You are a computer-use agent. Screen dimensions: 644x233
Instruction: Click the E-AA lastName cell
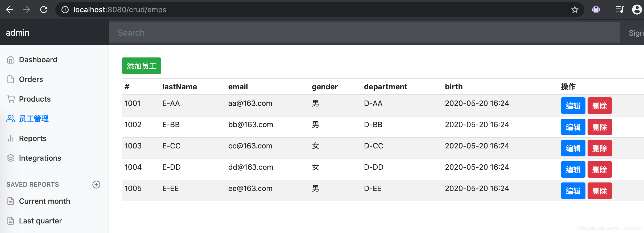[x=171, y=103]
